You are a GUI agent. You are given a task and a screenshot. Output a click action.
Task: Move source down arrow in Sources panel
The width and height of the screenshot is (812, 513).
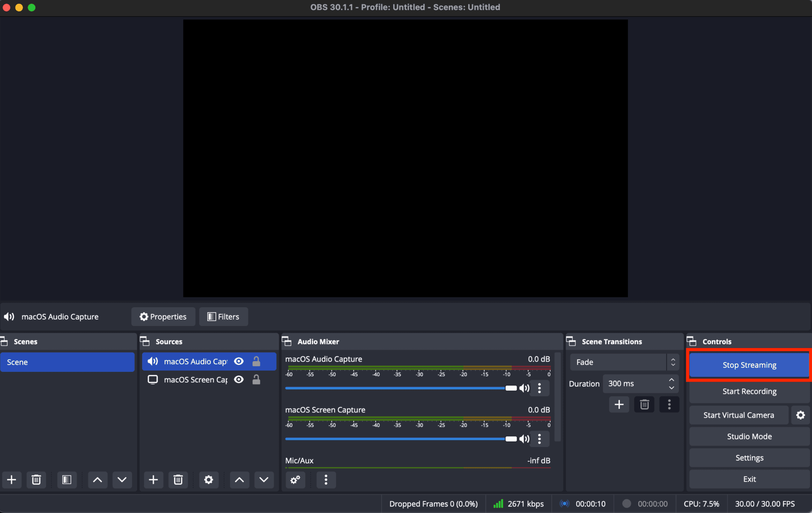point(264,480)
